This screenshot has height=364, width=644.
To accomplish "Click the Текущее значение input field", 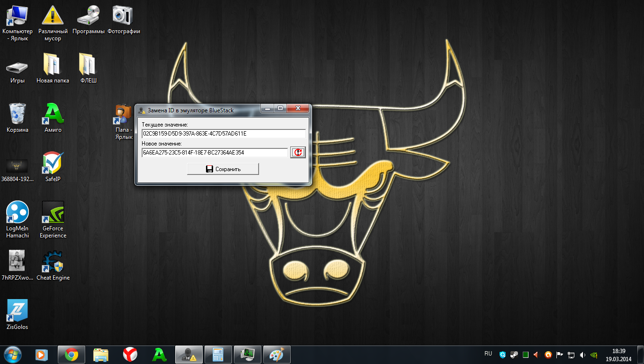I will coord(224,134).
